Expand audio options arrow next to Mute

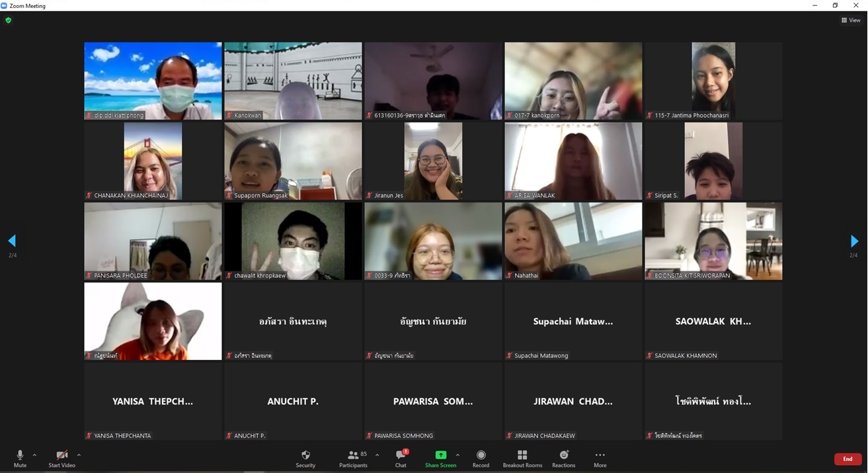pyautogui.click(x=34, y=455)
